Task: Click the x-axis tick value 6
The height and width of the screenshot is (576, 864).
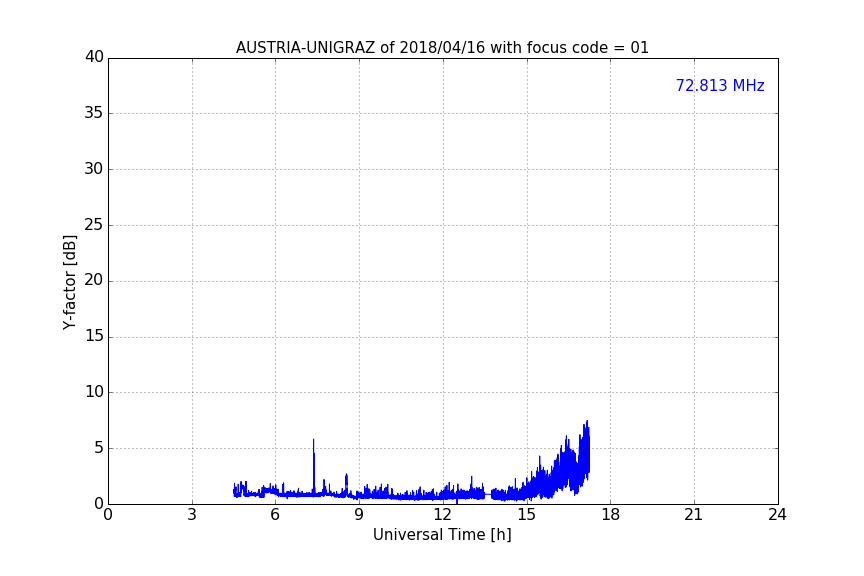Action: click(276, 515)
